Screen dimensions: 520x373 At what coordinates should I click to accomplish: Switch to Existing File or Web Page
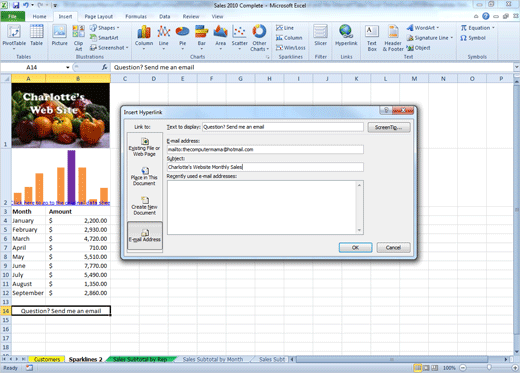tap(144, 147)
